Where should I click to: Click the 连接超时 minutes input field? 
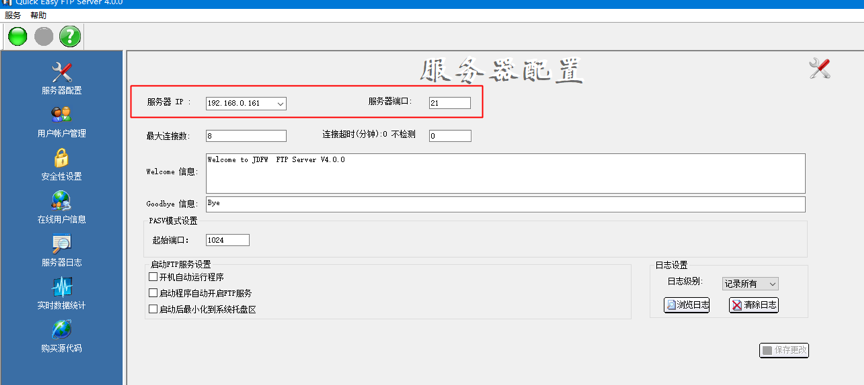pos(450,135)
